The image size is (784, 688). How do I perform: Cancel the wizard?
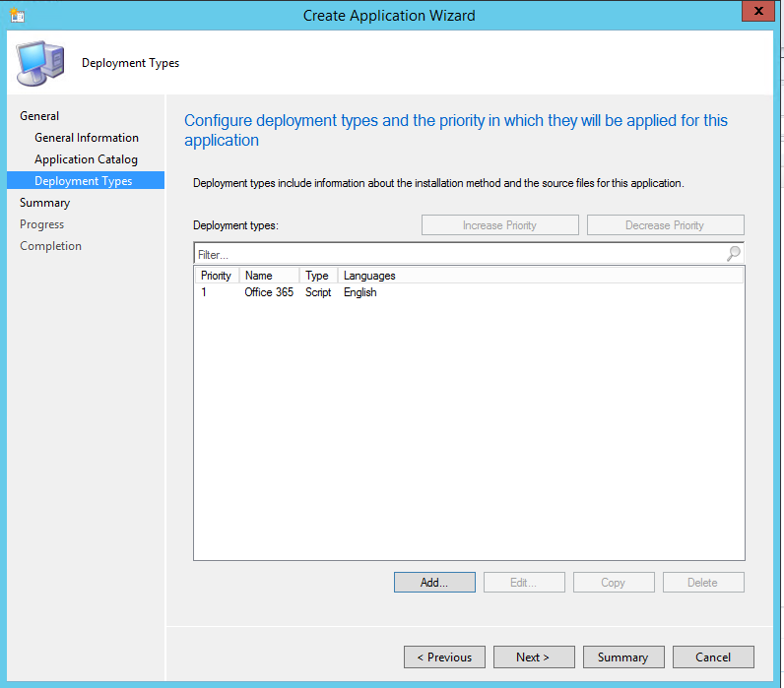tap(713, 657)
